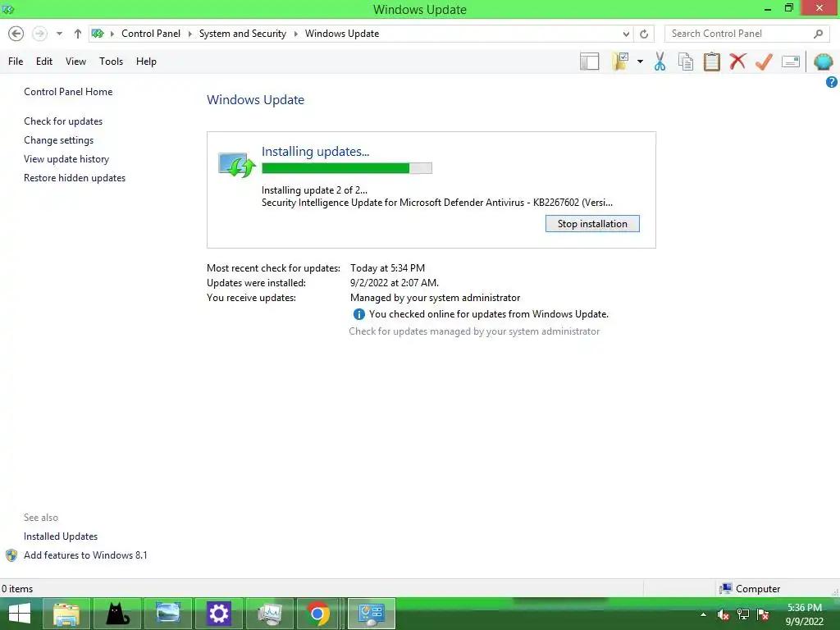Open the recent locations dropdown arrow
The width and height of the screenshot is (840, 630).
[59, 34]
